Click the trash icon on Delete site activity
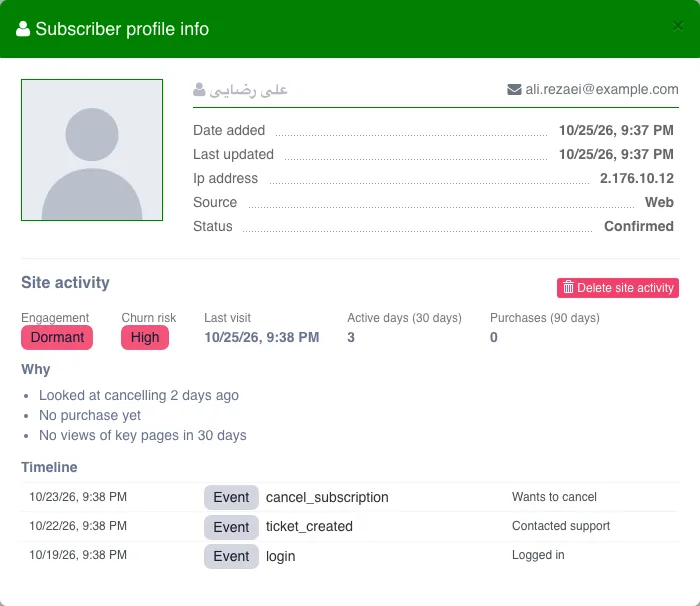This screenshot has width=700, height=606. pyautogui.click(x=568, y=287)
